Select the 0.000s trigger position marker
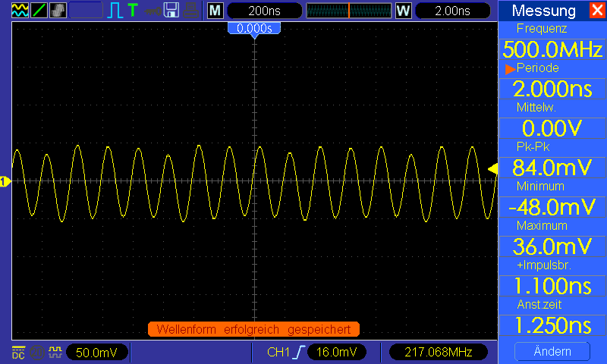The height and width of the screenshot is (364, 607). [x=254, y=29]
